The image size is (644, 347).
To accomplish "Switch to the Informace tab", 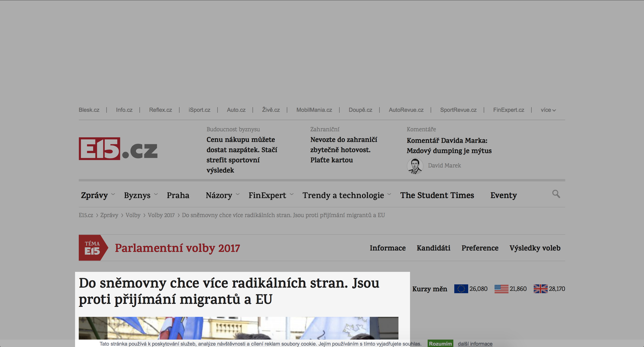I will [388, 248].
